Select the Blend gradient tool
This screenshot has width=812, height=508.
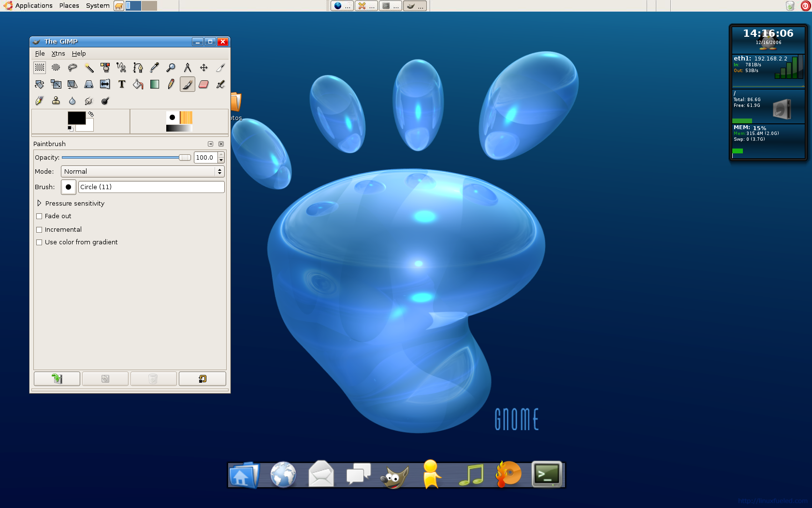(x=155, y=84)
